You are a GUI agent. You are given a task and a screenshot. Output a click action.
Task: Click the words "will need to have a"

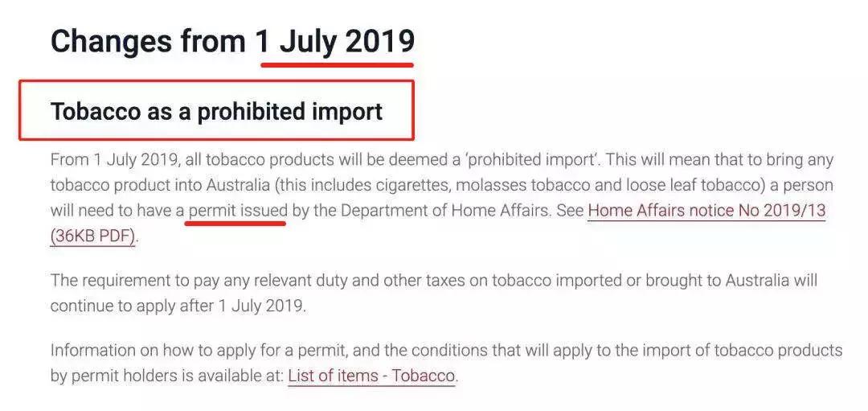pos(116,212)
